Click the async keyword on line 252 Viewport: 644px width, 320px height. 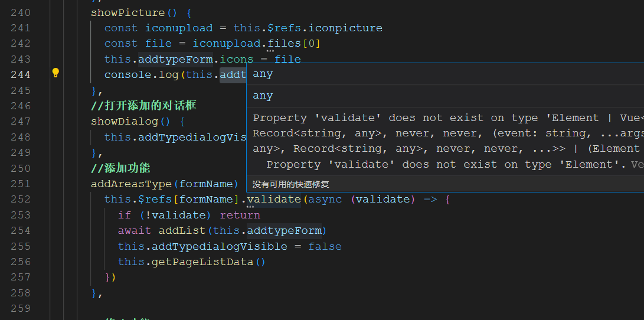coord(325,199)
